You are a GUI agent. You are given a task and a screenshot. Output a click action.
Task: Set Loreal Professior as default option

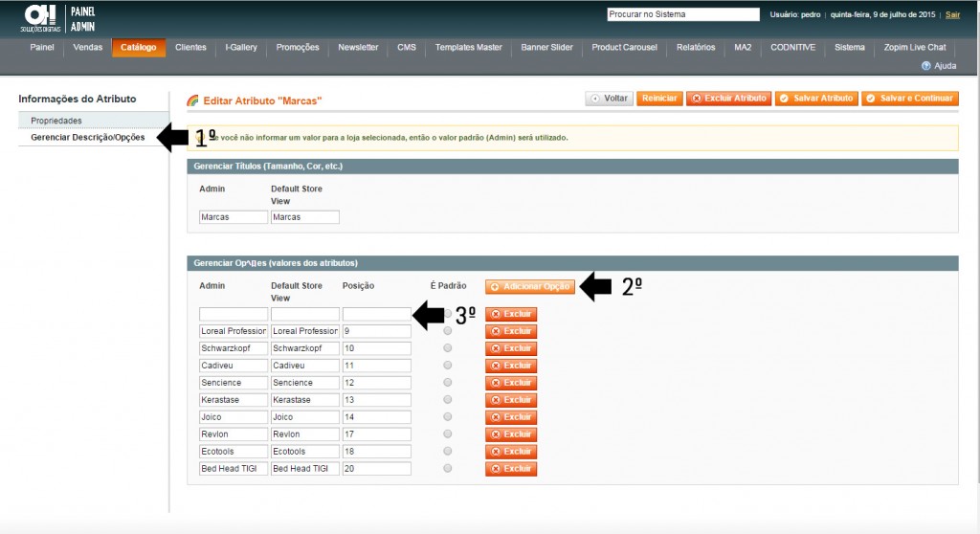pos(448,331)
